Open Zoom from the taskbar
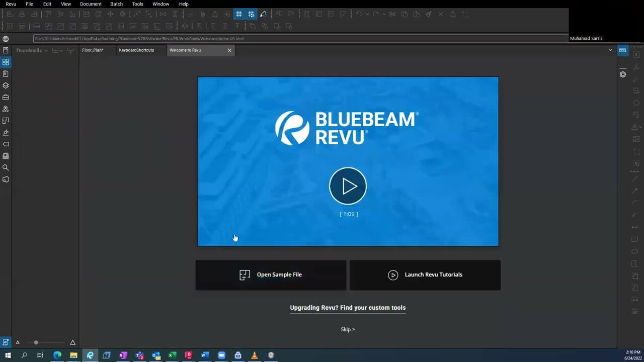Screen dimensions: 644x362 tap(221, 355)
